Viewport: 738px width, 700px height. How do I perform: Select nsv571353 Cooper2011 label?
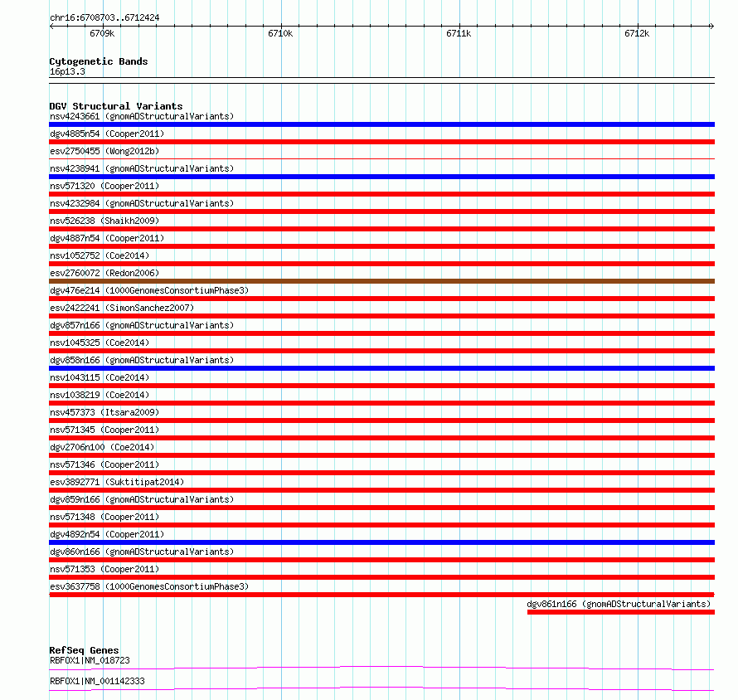click(104, 569)
